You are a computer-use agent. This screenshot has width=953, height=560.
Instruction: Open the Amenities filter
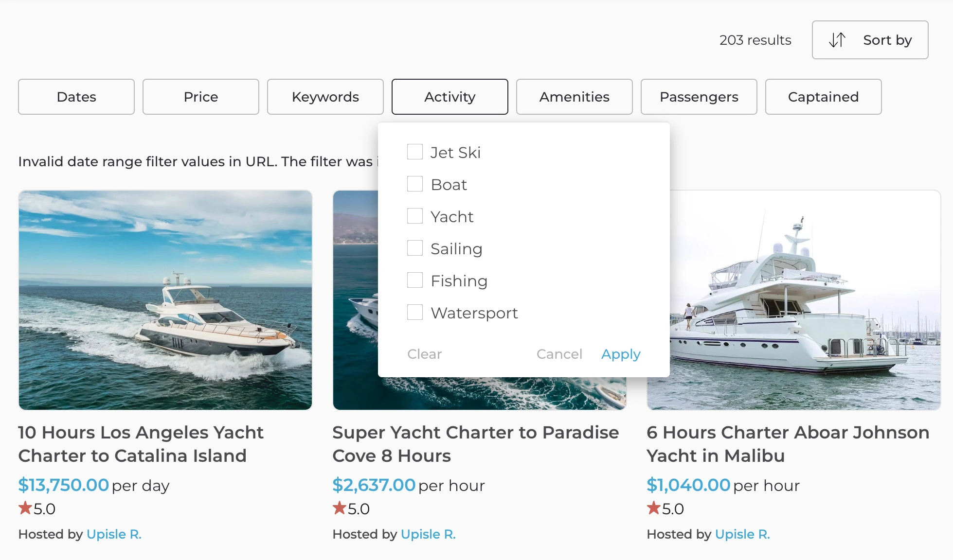point(574,96)
